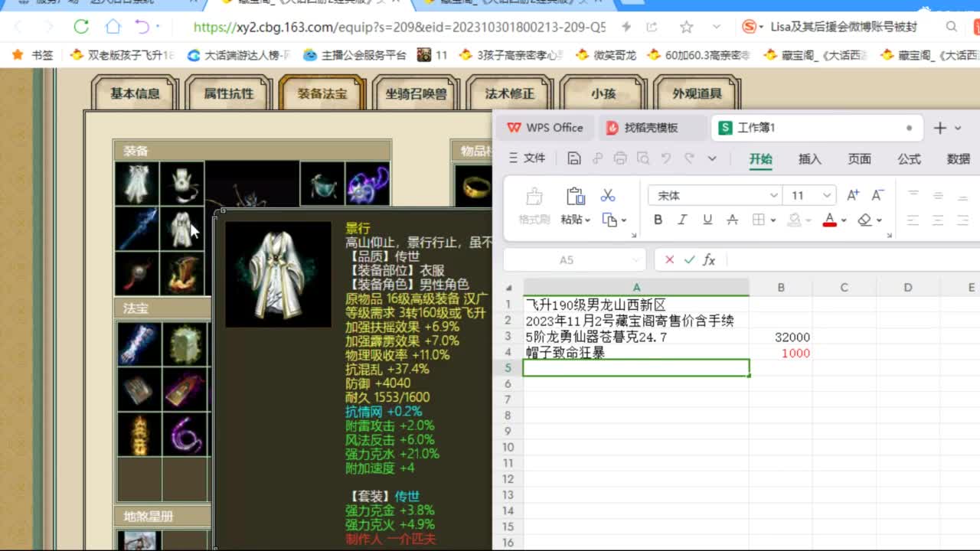Select the blue spear weapon icon
This screenshot has height=551, width=980.
tap(137, 228)
